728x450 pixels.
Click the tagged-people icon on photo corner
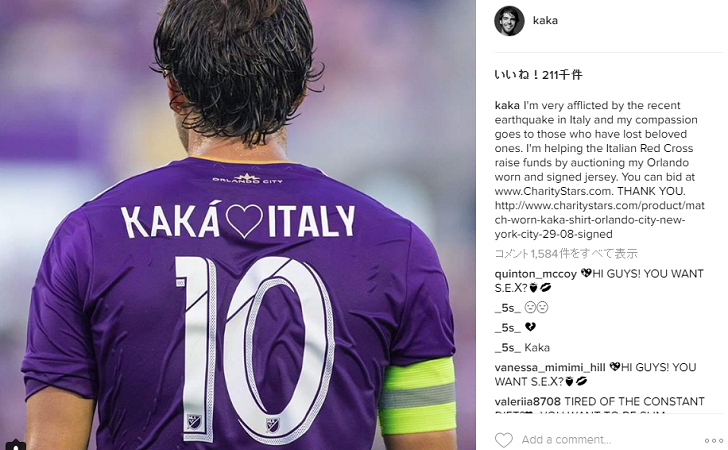pos(16,445)
